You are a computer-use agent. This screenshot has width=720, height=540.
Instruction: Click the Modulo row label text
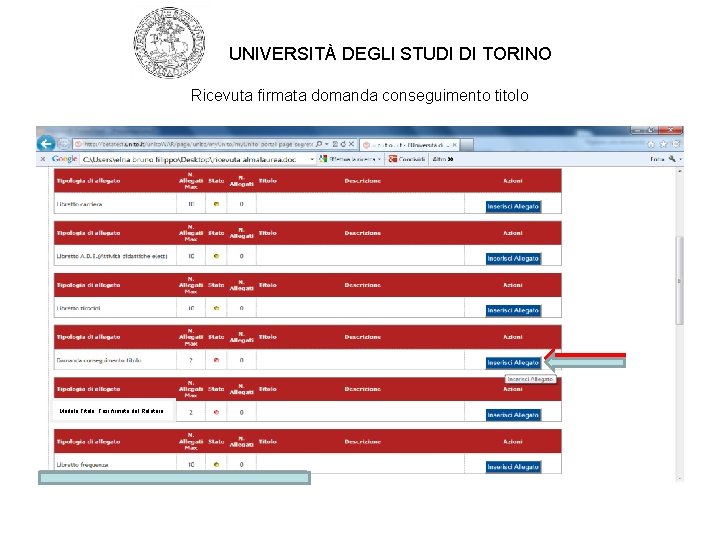tap(111, 411)
